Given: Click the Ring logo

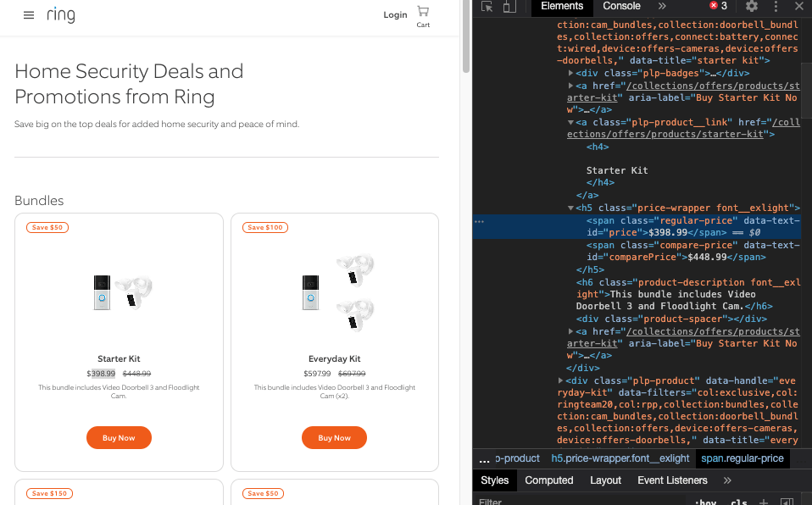Looking at the screenshot, I should point(60,15).
